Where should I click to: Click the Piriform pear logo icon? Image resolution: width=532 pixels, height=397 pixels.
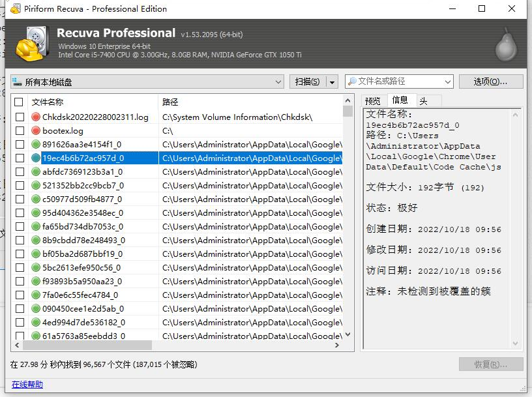click(502, 43)
